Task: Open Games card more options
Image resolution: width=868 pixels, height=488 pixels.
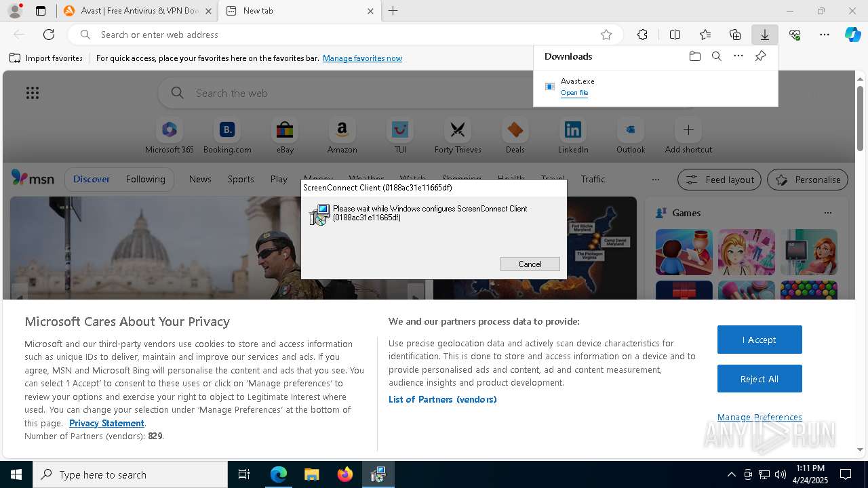Action: click(827, 213)
